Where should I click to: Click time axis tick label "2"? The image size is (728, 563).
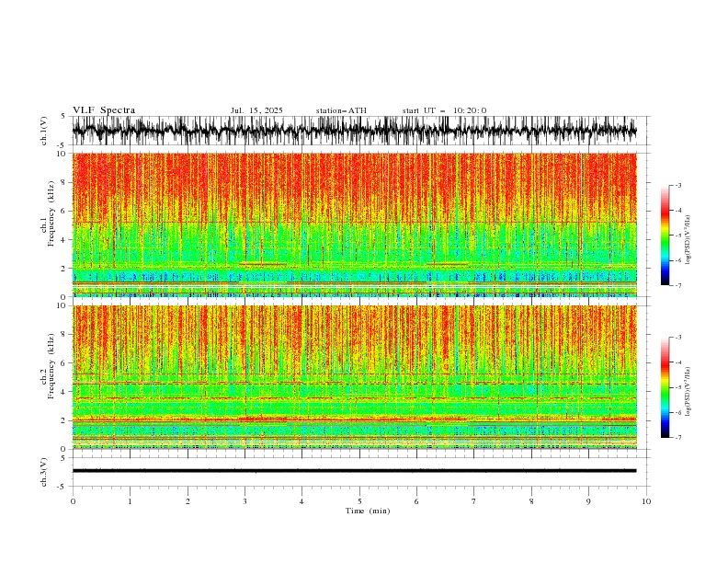click(x=188, y=501)
